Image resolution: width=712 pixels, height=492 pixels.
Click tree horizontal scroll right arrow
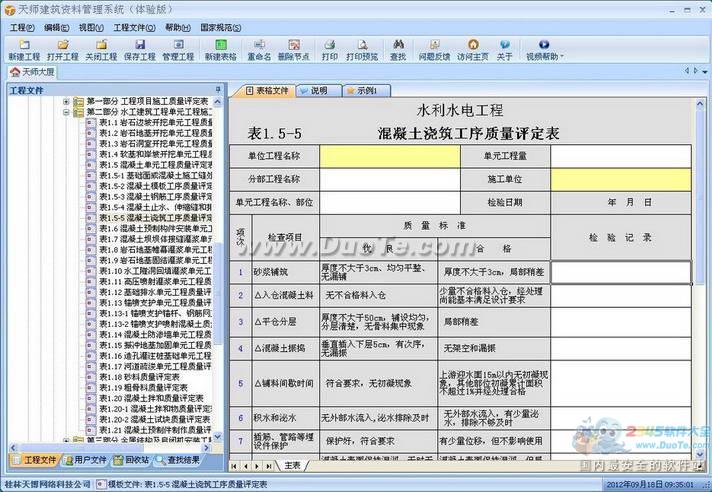pyautogui.click(x=207, y=447)
